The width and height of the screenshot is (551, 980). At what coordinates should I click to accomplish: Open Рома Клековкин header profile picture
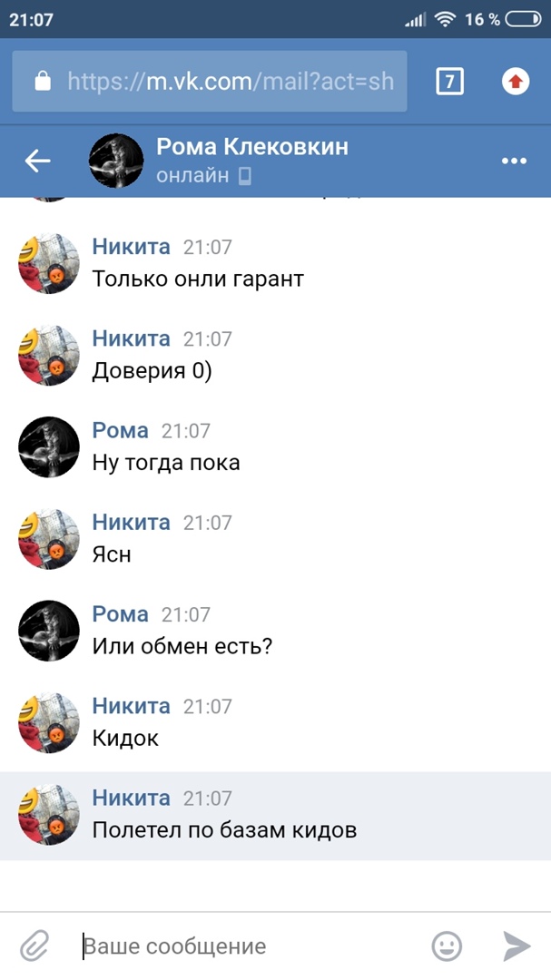tap(115, 161)
